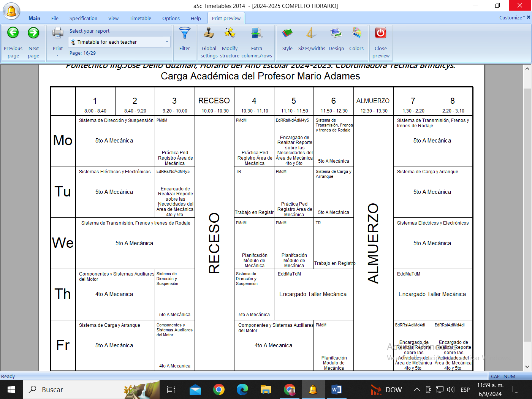The image size is (532, 399).
Task: Click the ESP language indicator
Action: click(465, 389)
